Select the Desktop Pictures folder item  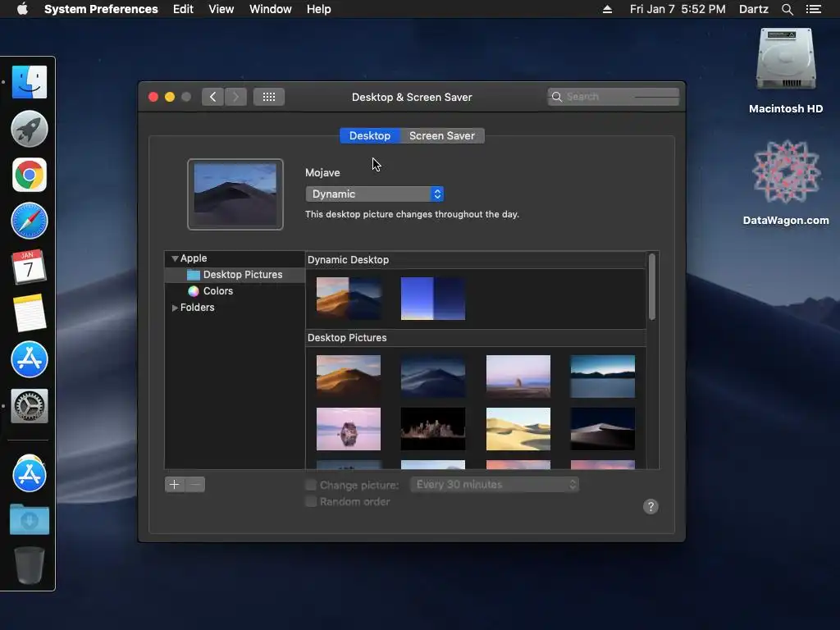click(x=235, y=275)
